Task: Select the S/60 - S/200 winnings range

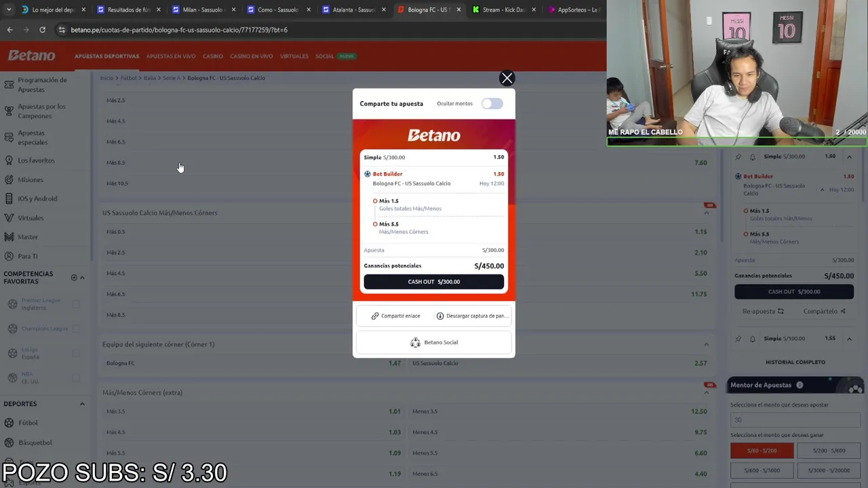Action: 762,451
